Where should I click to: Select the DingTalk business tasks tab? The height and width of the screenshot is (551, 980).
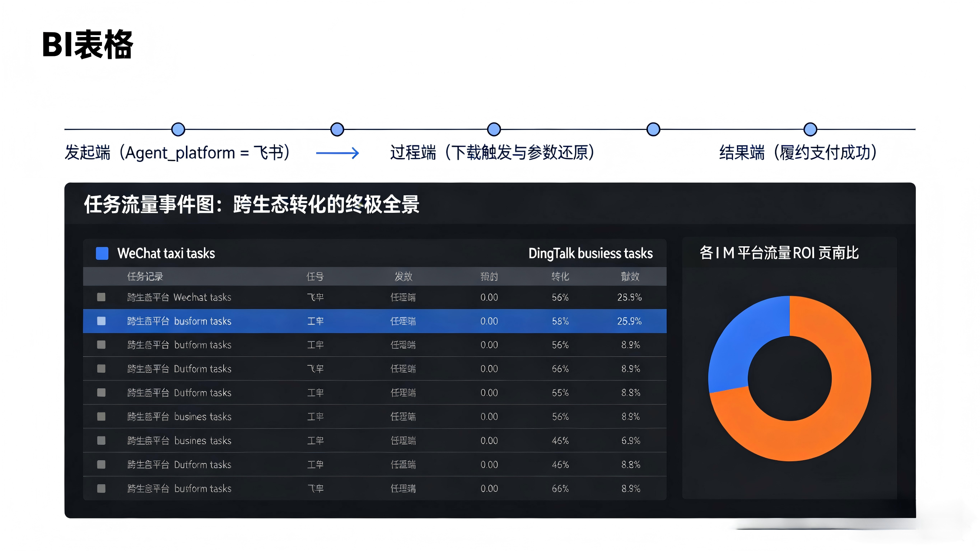pos(590,253)
